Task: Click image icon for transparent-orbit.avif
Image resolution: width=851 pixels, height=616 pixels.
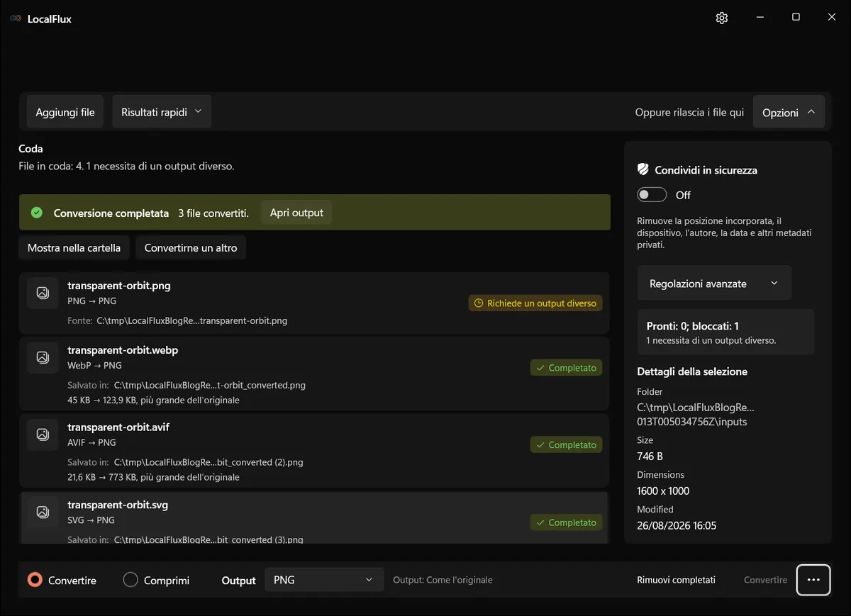Action: (x=43, y=434)
